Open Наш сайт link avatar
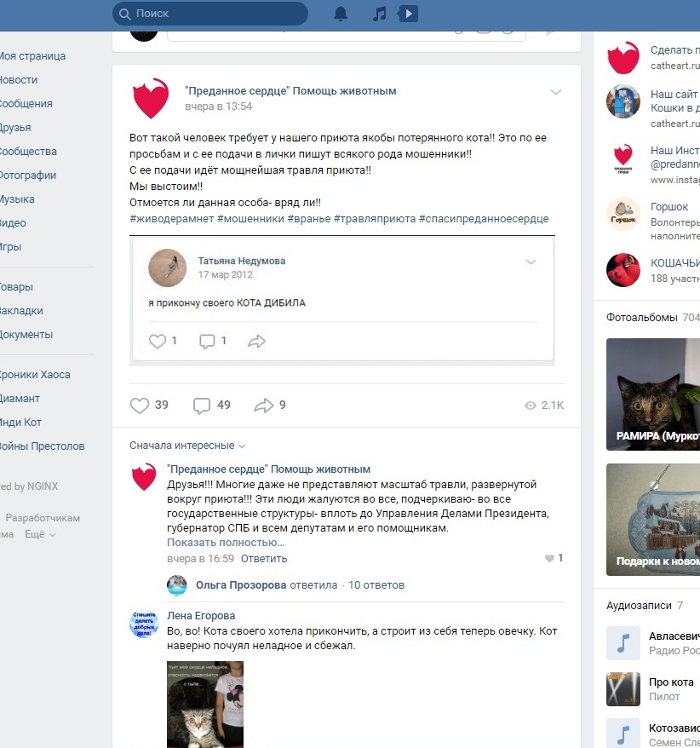 point(623,101)
